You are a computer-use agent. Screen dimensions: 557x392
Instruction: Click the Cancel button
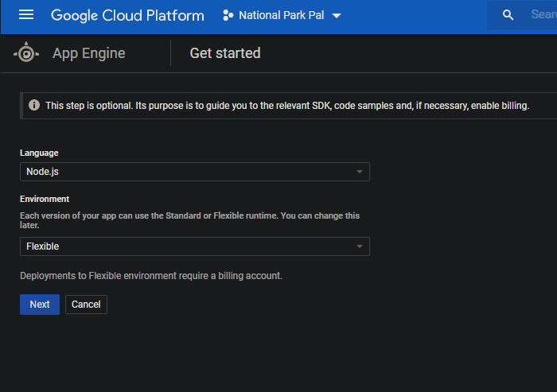click(86, 305)
